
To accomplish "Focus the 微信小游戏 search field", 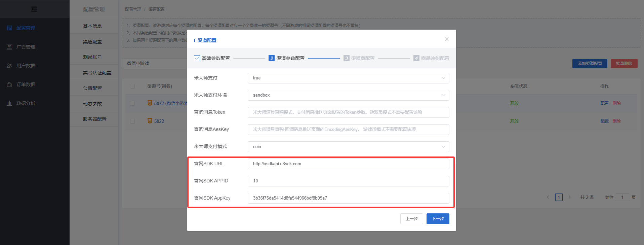I will click(155, 63).
